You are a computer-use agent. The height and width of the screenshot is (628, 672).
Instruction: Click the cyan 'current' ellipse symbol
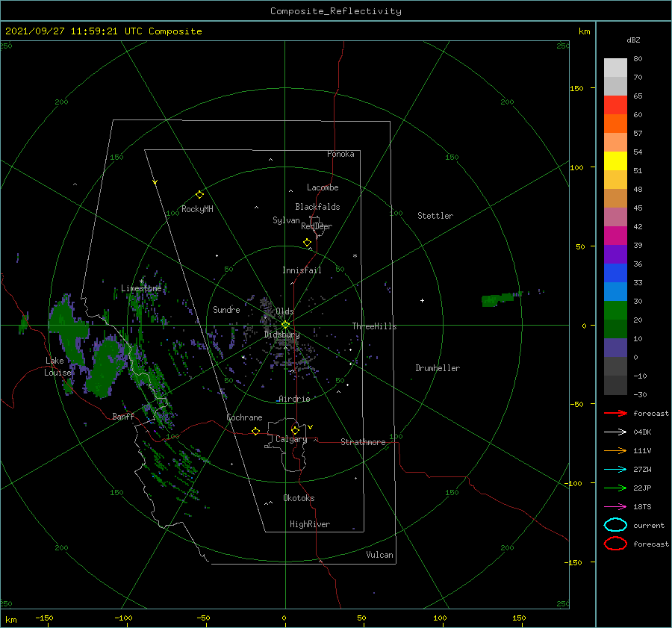pos(615,525)
